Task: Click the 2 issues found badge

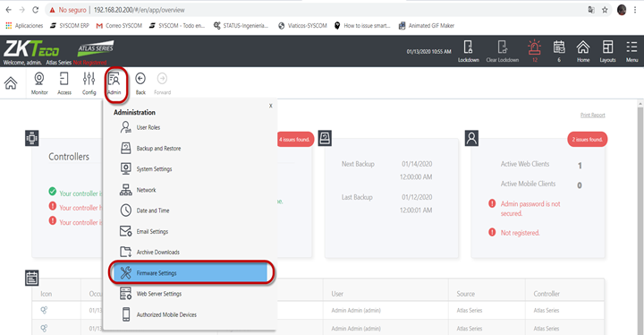Action: point(588,140)
